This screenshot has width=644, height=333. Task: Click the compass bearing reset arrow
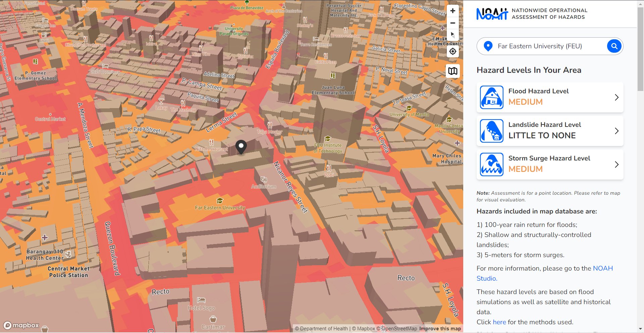453,35
